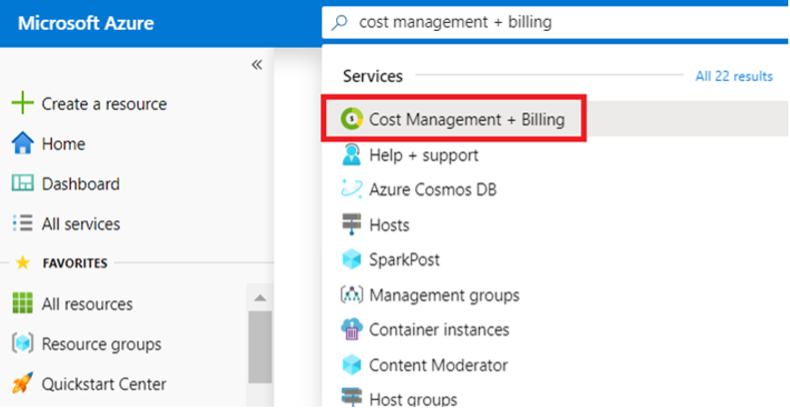Image resolution: width=790 pixels, height=408 pixels.
Task: Select Help + support from results
Action: point(424,155)
